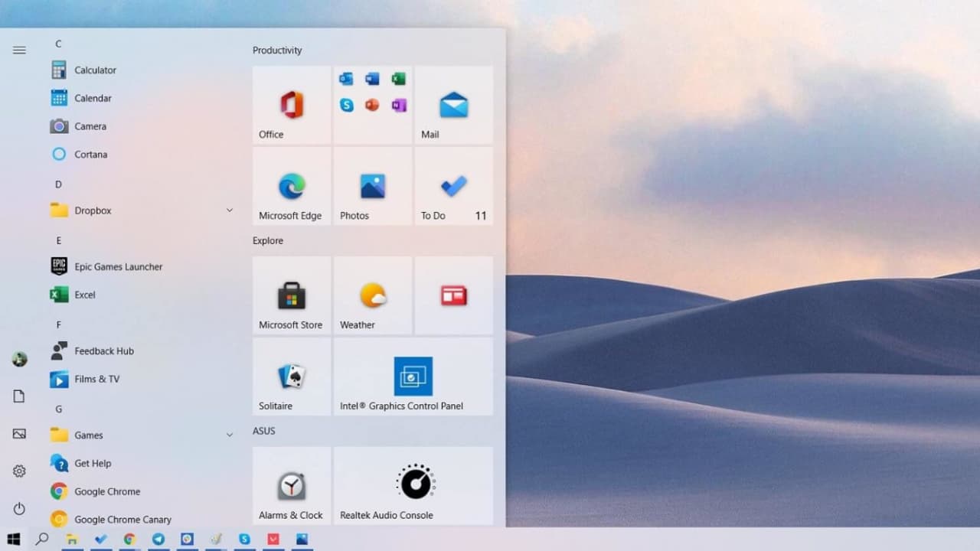
Task: Open OneNote in the Office folder tile
Action: [x=398, y=105]
